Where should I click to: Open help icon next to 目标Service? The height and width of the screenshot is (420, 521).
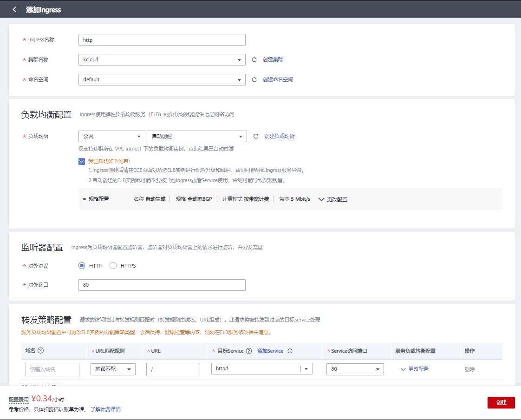[248, 351]
